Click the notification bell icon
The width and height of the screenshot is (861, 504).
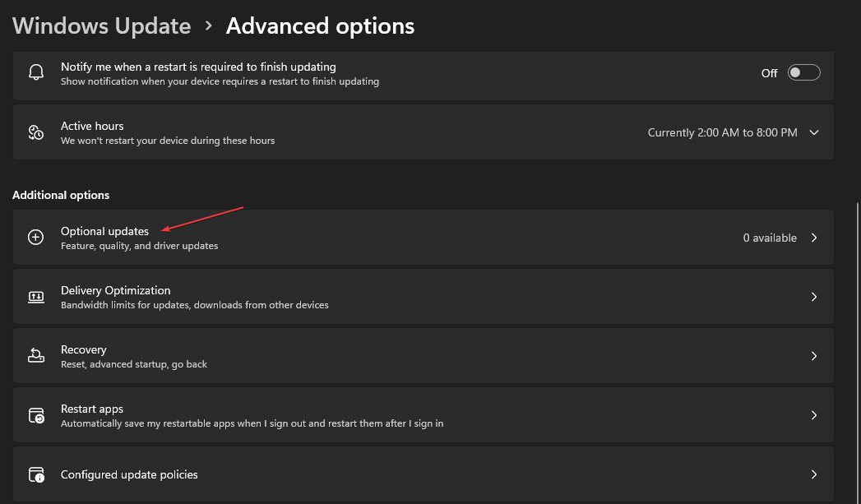point(35,72)
